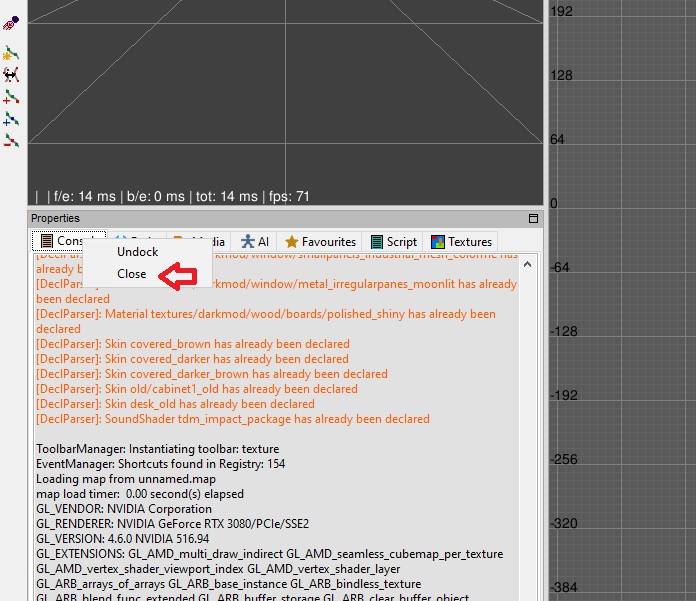This screenshot has width=696, height=601.
Task: Click insert curve point icon with blue plus
Action: pos(11,119)
